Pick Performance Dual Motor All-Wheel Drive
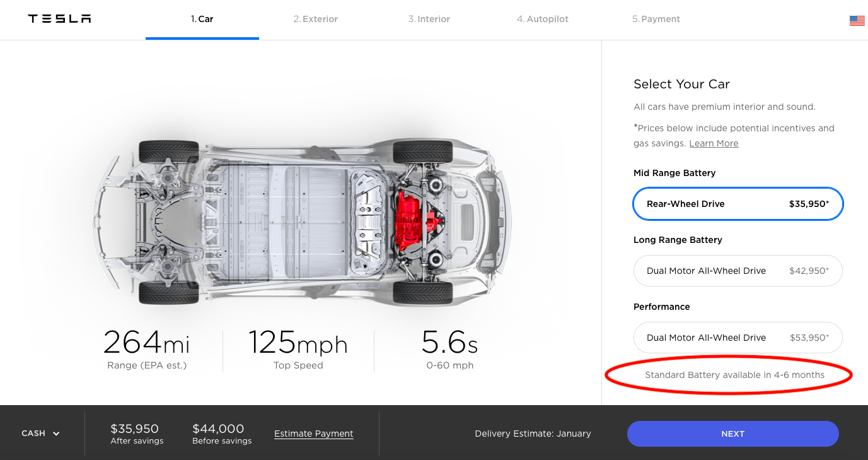 point(738,338)
